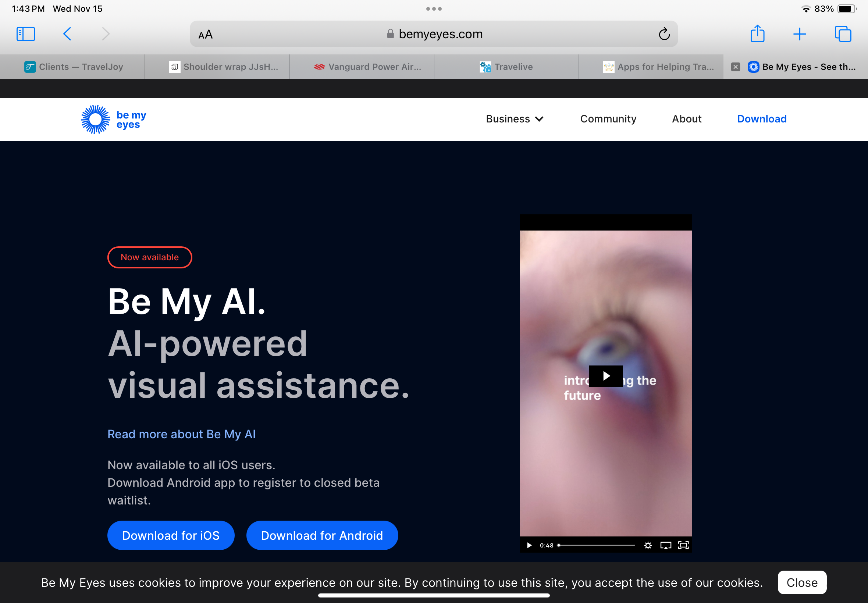The height and width of the screenshot is (603, 868).
Task: Tap the bemyeyes.com address bar
Action: pos(434,34)
